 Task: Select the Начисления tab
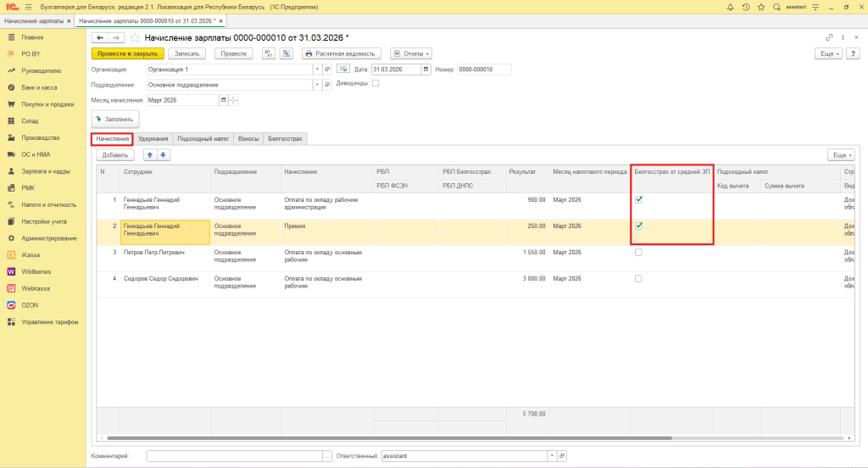click(113, 138)
